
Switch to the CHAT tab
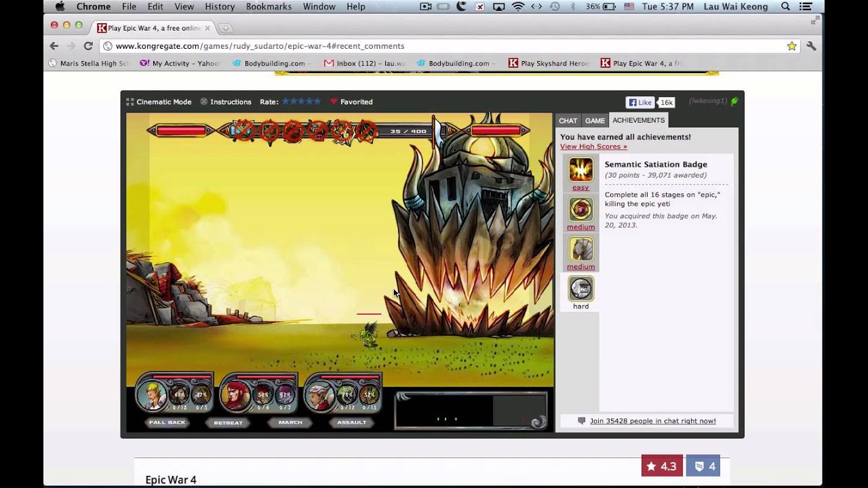point(568,121)
